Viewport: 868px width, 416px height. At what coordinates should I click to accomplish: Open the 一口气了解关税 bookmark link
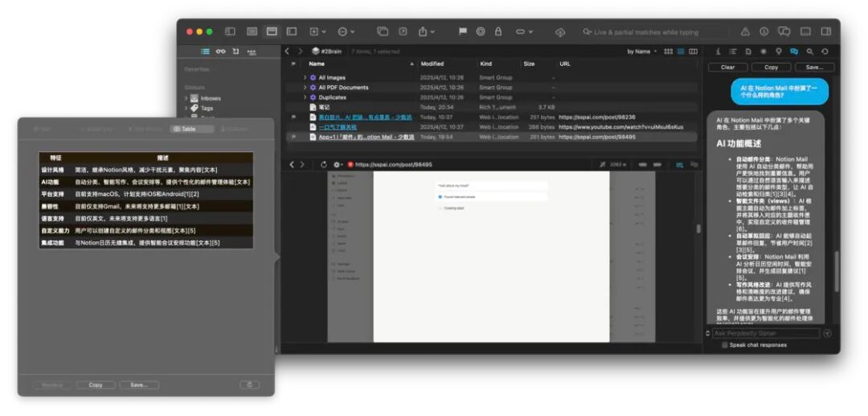pyautogui.click(x=338, y=127)
